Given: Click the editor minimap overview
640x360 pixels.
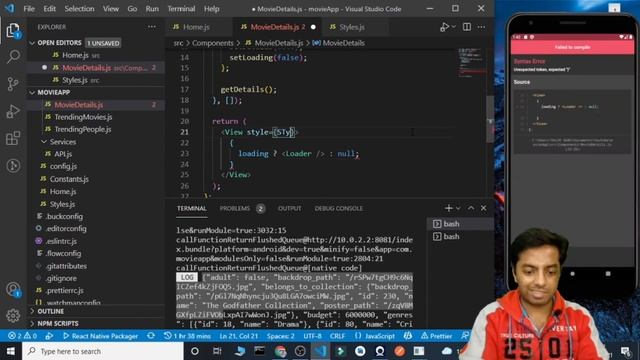Looking at the screenshot, I should (472, 63).
